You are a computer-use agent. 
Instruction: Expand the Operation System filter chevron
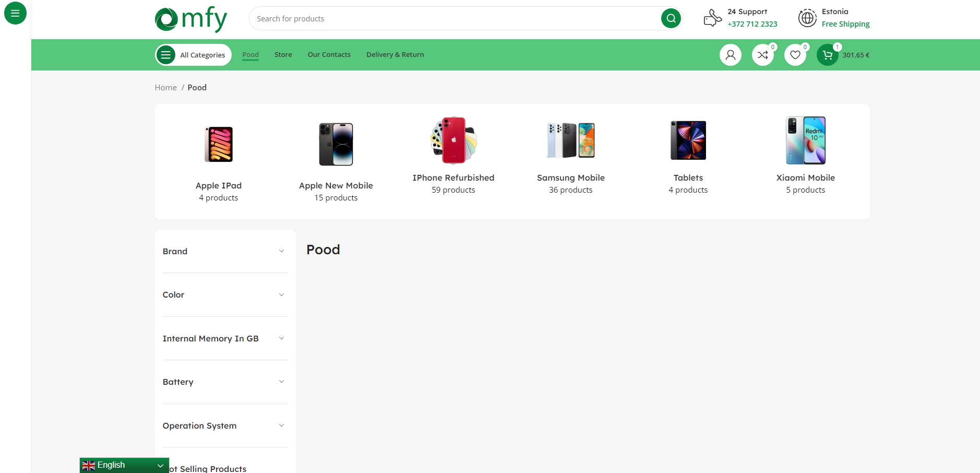tap(281, 425)
